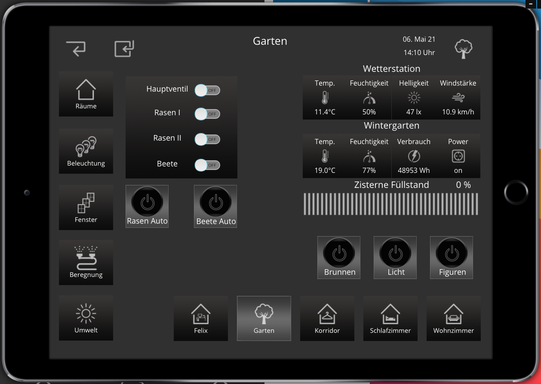This screenshot has width=541, height=384.
Task: Click the tree icon near the date
Action: 463,49
